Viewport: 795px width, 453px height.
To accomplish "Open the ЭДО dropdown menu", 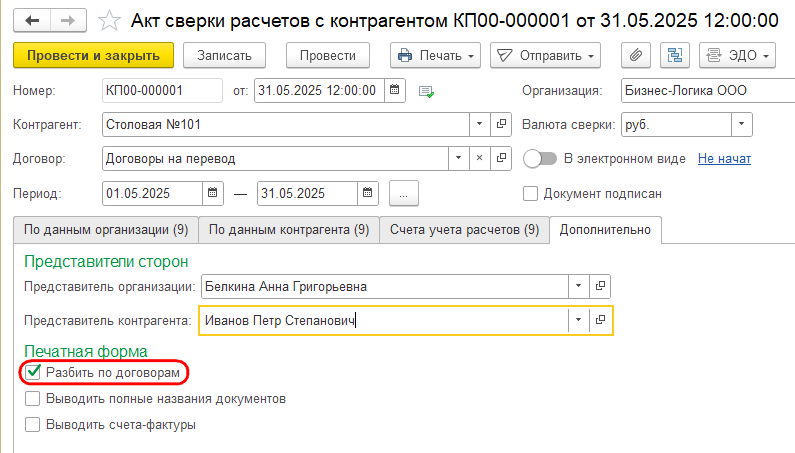I will click(737, 55).
